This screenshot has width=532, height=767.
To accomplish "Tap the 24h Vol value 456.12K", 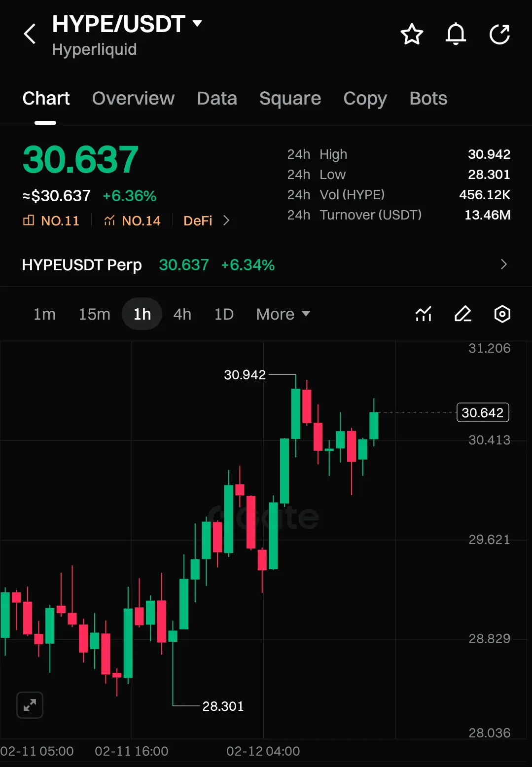I will click(485, 195).
